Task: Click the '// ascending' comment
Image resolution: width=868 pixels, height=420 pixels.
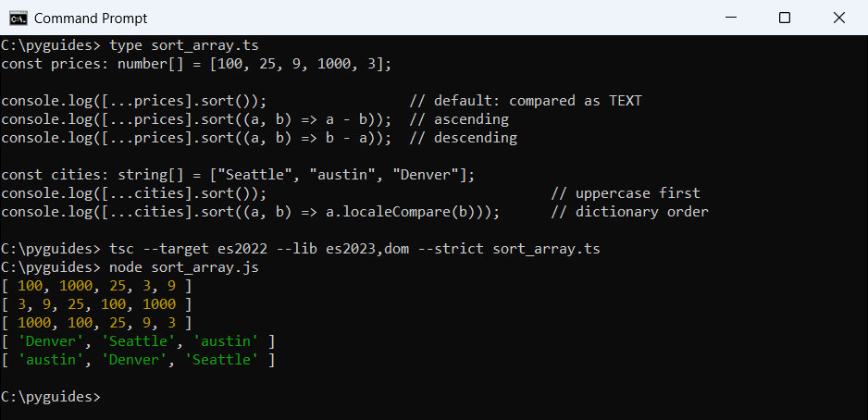Action: (459, 119)
